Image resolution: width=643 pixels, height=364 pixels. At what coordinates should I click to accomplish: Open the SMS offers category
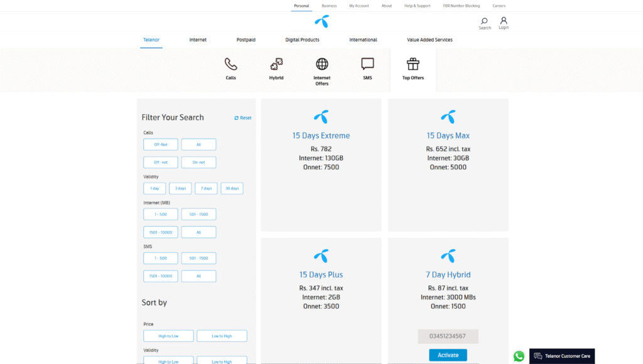tap(367, 63)
